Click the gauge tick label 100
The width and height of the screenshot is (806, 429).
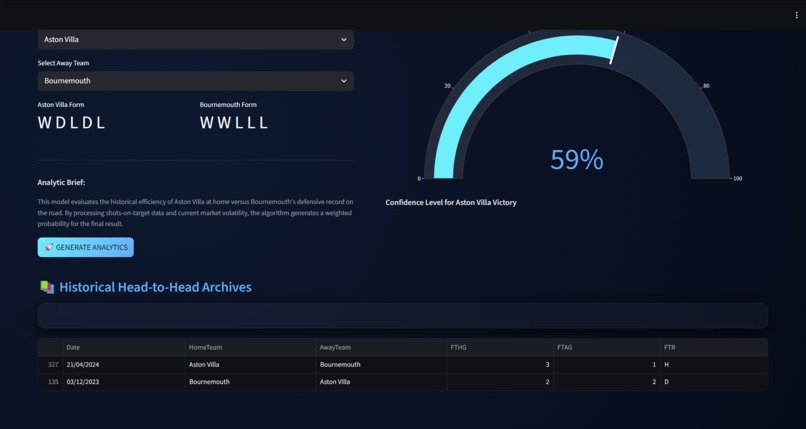pos(738,179)
